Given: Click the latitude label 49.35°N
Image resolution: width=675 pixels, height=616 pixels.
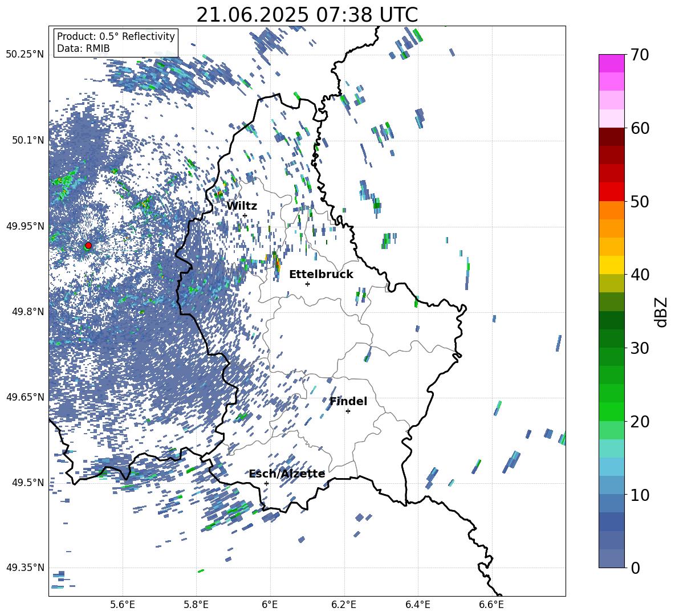Looking at the screenshot, I should [x=25, y=568].
